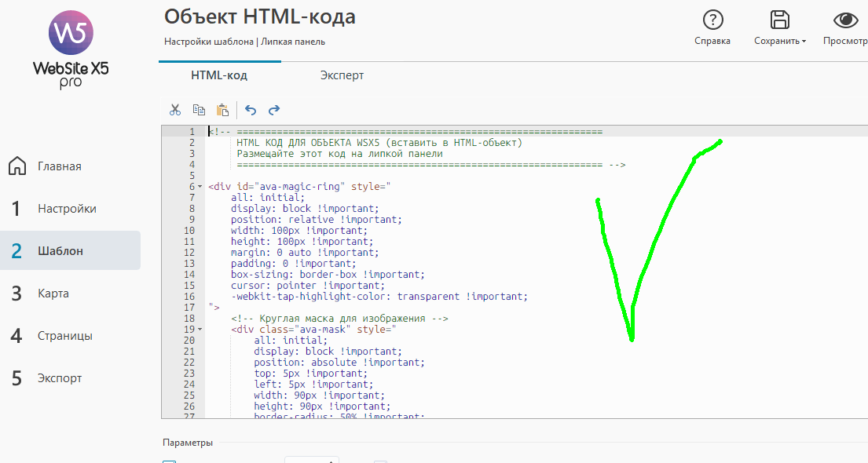868x463 pixels.
Task: Open step 1 Настройки
Action: pyautogui.click(x=67, y=209)
